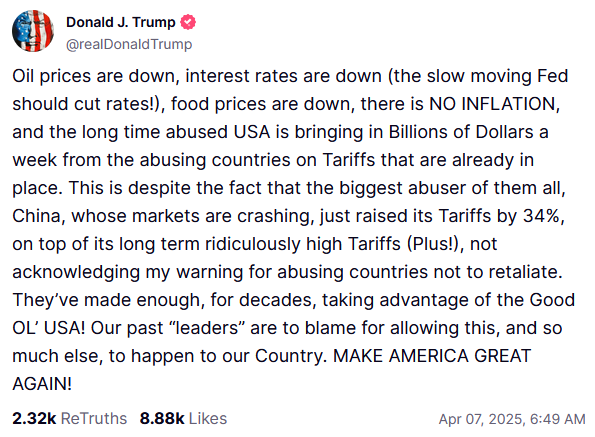Screen dimensions: 595x437
Task: Click the Oil prices opening words
Action: point(52,76)
